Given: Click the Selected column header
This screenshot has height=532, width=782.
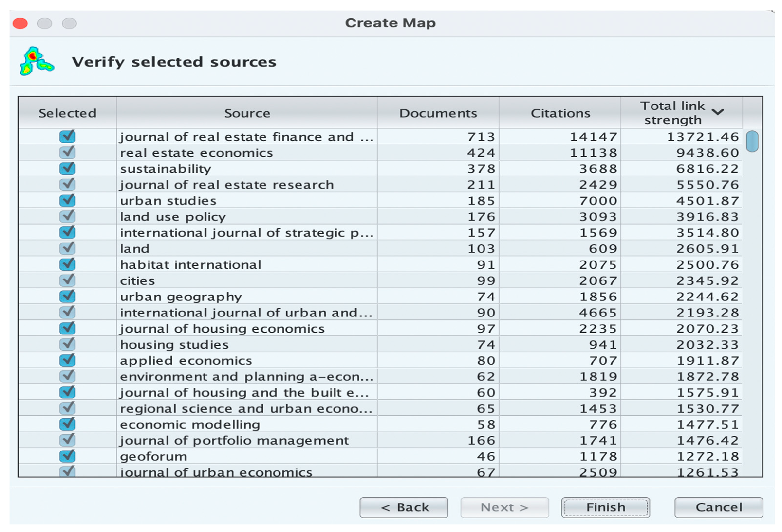Looking at the screenshot, I should [67, 113].
